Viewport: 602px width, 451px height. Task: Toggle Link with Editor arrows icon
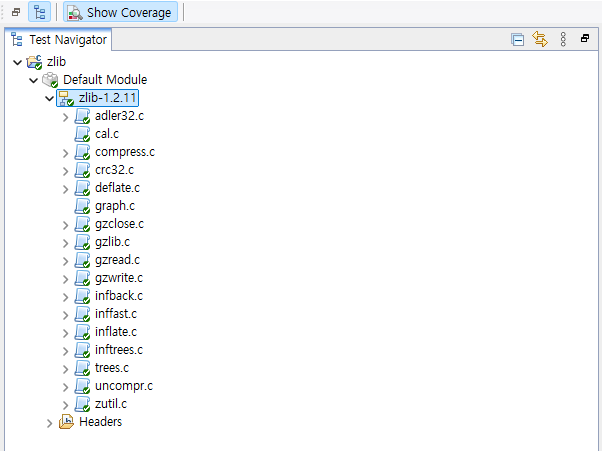pyautogui.click(x=540, y=39)
